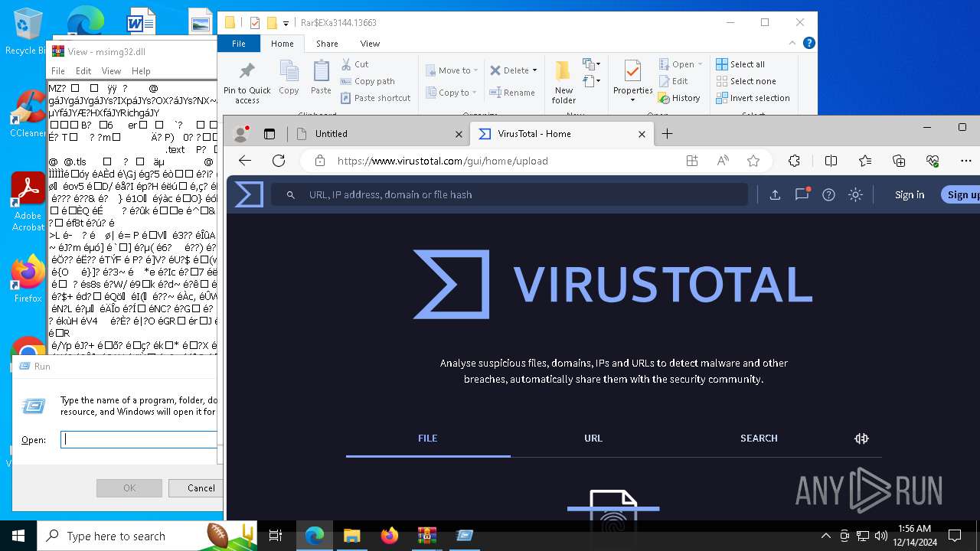Open Edge favorites list icon
Image resolution: width=980 pixels, height=551 pixels.
tap(865, 161)
